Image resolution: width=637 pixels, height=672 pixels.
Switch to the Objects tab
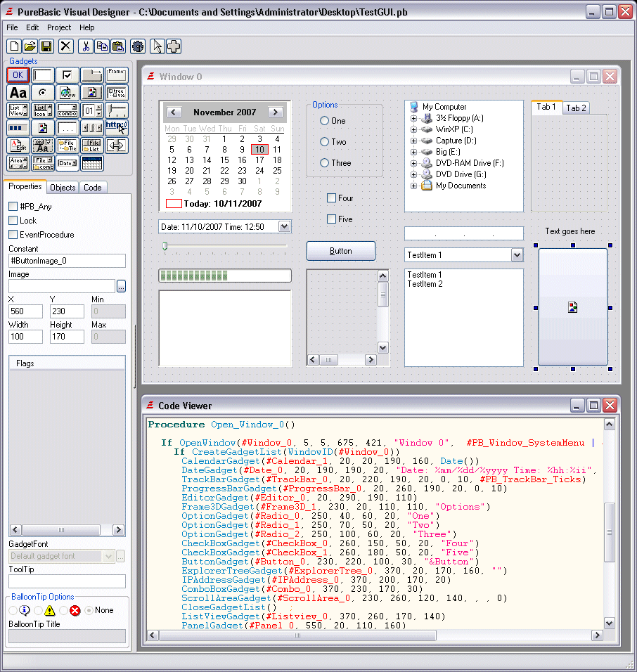coord(62,187)
